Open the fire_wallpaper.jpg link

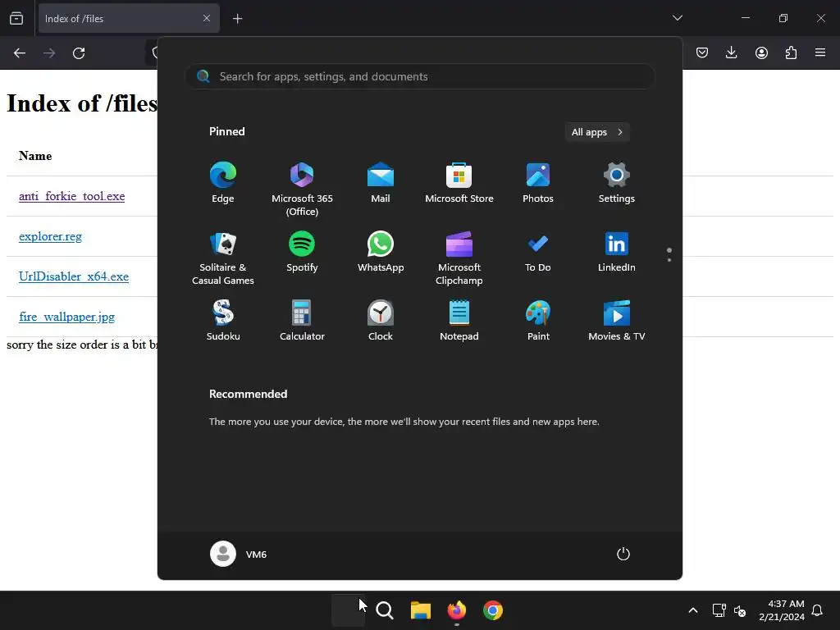point(67,317)
